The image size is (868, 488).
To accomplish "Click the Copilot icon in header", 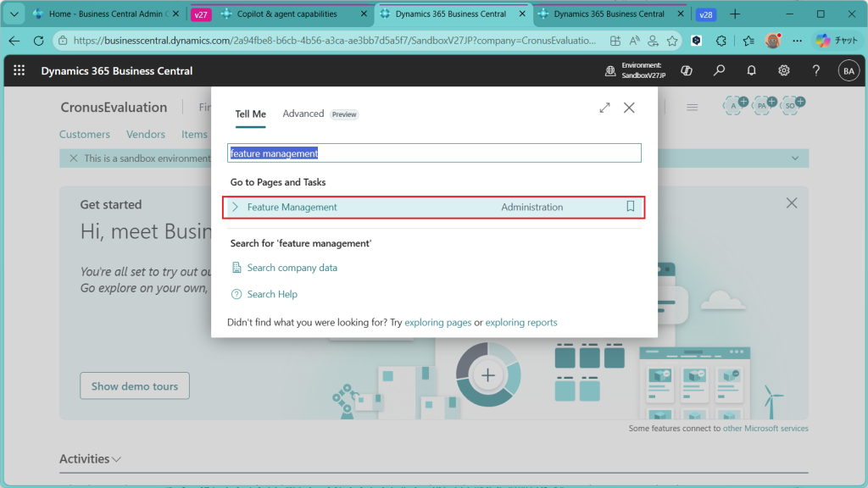I will pyautogui.click(x=687, y=71).
